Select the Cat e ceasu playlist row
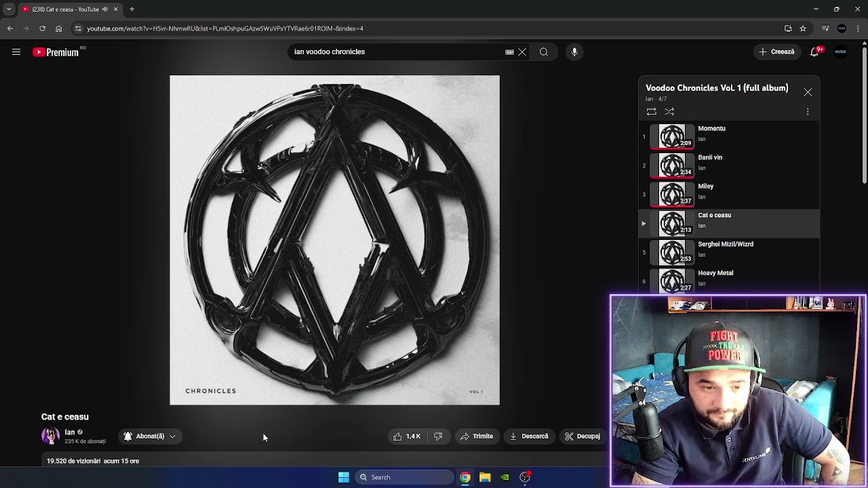Image resolution: width=868 pixels, height=488 pixels. pos(730,223)
